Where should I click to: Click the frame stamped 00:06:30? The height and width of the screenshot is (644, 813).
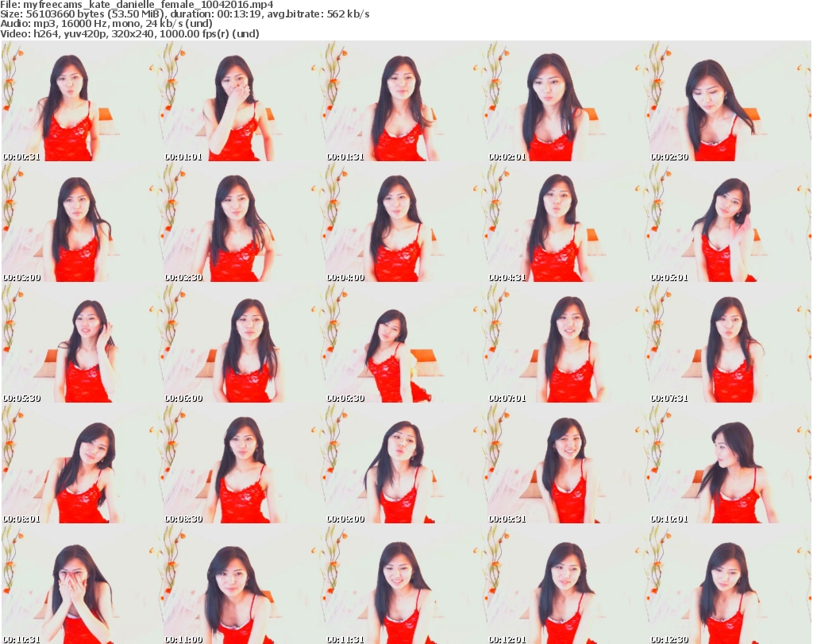coord(406,343)
